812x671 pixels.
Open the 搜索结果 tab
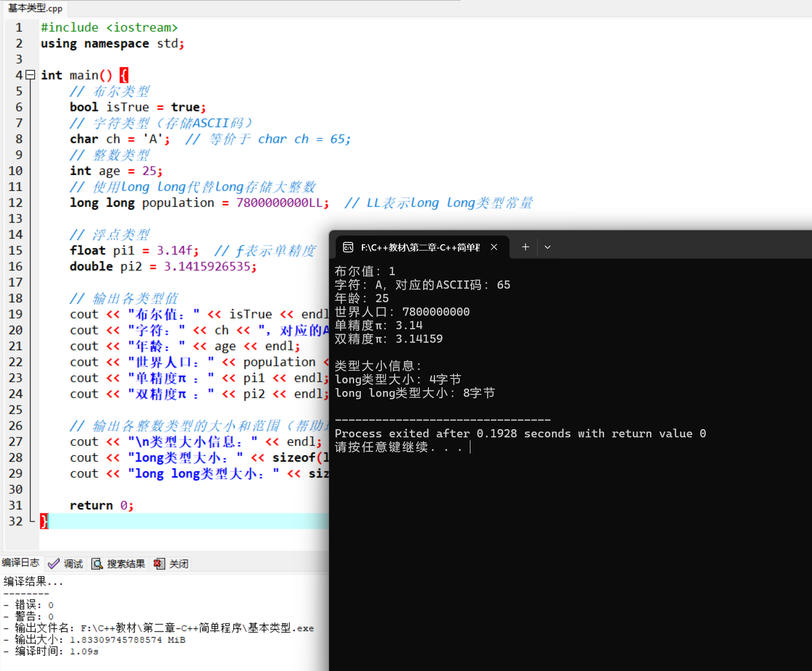[119, 564]
